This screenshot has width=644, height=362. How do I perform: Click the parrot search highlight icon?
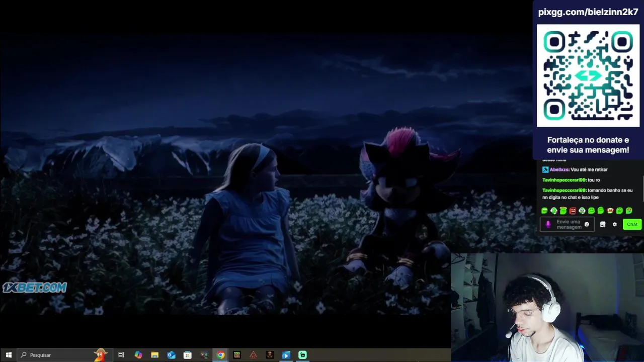[101, 354]
